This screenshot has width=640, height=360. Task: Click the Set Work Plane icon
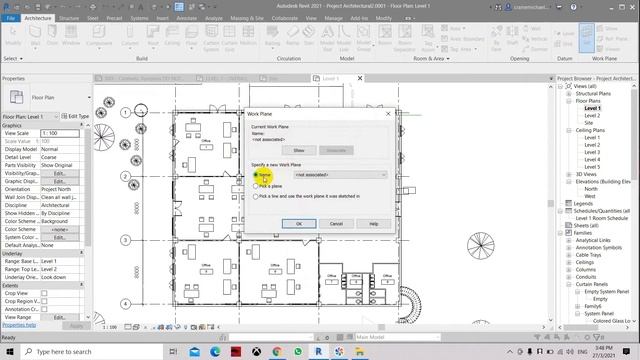click(x=587, y=38)
